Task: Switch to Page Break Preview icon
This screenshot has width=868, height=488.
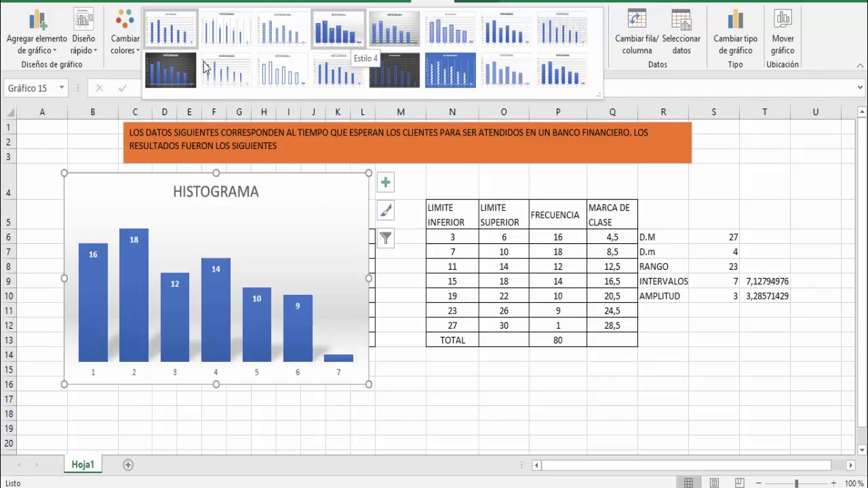Action: pos(739,483)
